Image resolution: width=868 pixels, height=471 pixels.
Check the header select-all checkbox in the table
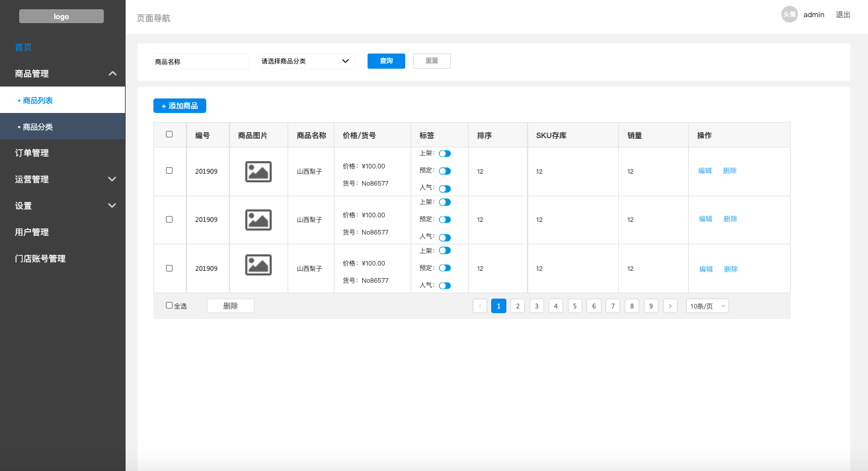tap(169, 134)
